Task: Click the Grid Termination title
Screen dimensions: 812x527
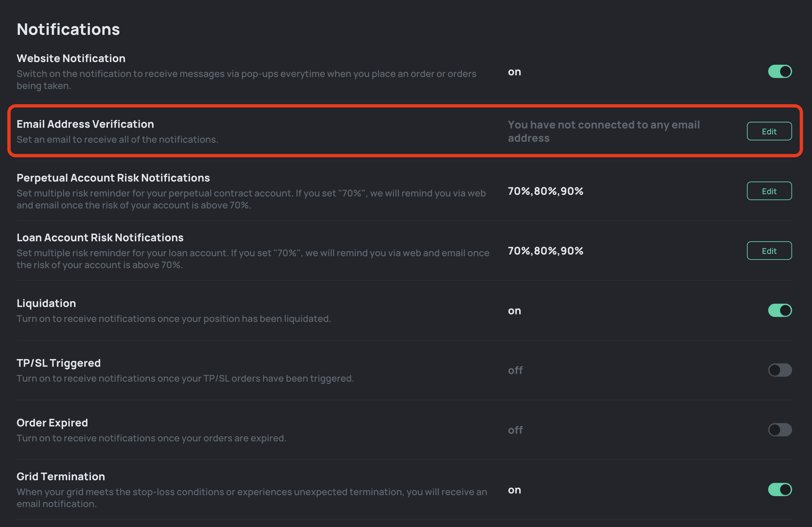Action: point(61,477)
